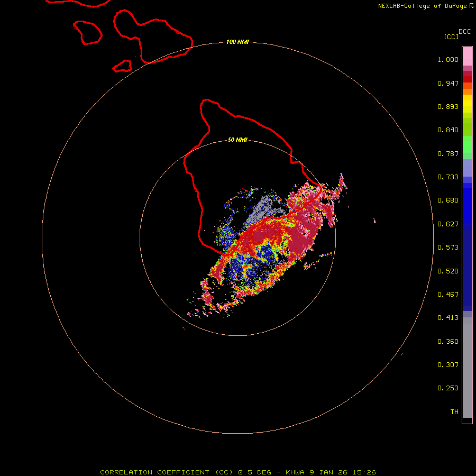Select the 0.253 legend value

click(x=448, y=388)
